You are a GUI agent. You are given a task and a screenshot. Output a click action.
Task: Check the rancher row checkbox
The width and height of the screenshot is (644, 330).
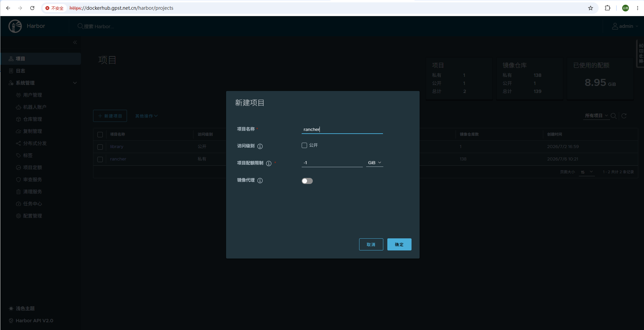click(x=100, y=159)
